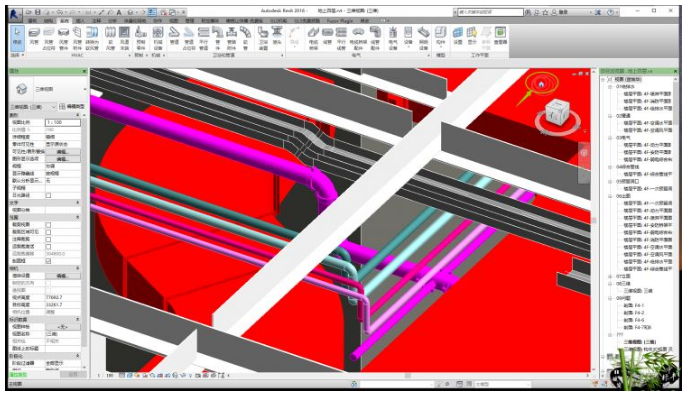Select the Modify arrow tool
Image resolution: width=687 pixels, height=395 pixels.
17,37
